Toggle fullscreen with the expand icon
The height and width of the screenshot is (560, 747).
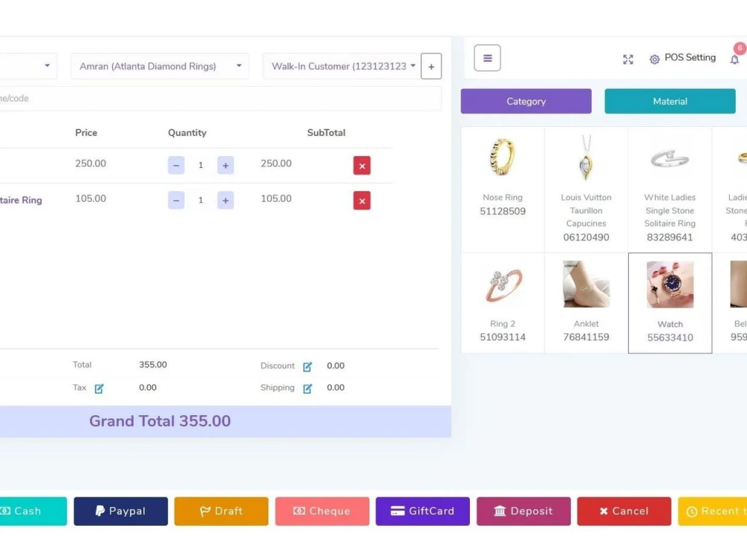click(628, 59)
